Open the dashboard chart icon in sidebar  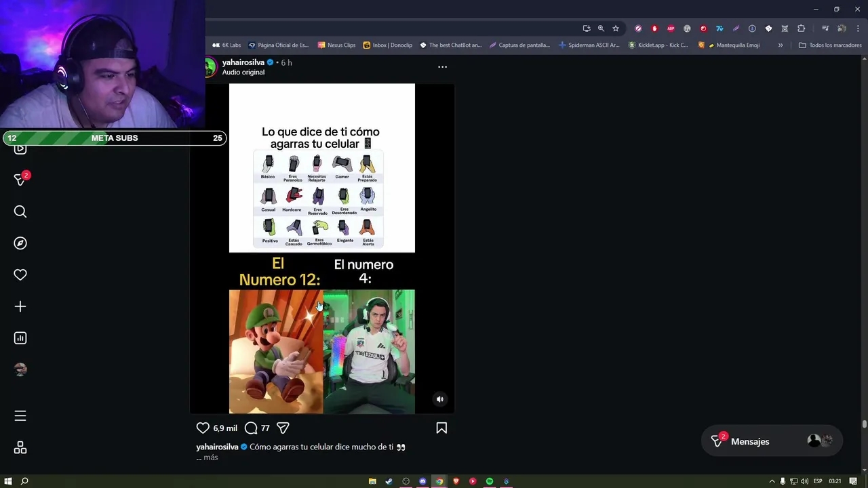pos(20,338)
